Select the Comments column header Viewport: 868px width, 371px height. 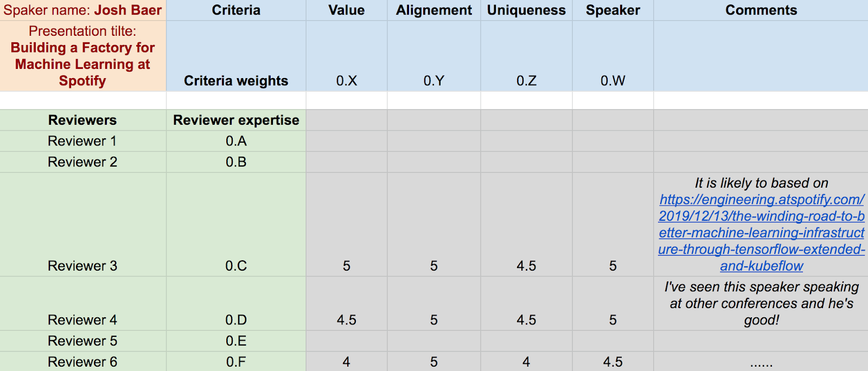click(761, 10)
